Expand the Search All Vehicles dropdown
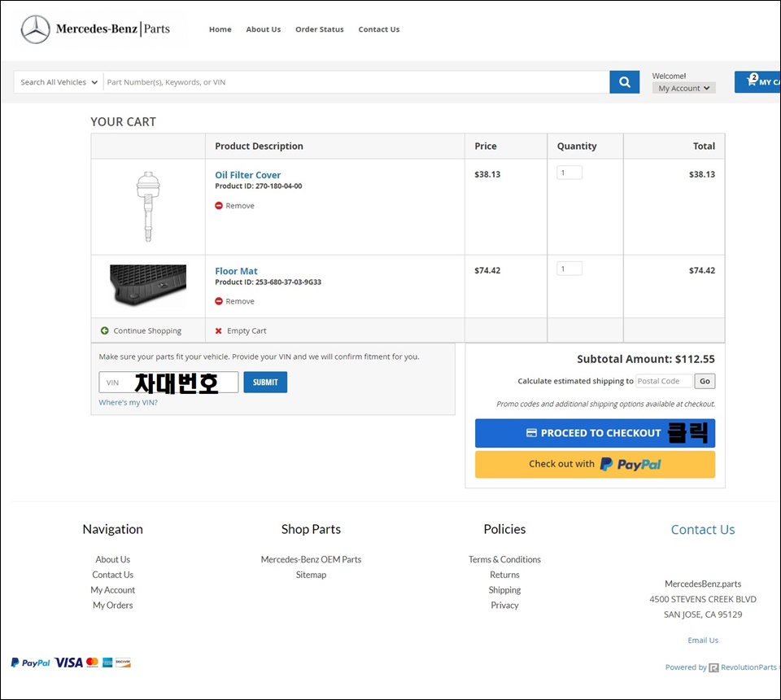The image size is (781, 700). coord(59,82)
